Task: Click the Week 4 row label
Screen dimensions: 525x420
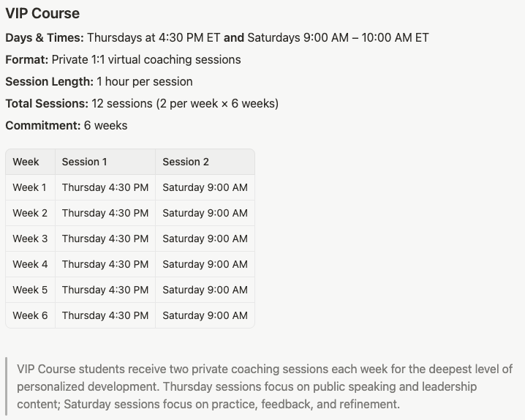Action: 30,264
